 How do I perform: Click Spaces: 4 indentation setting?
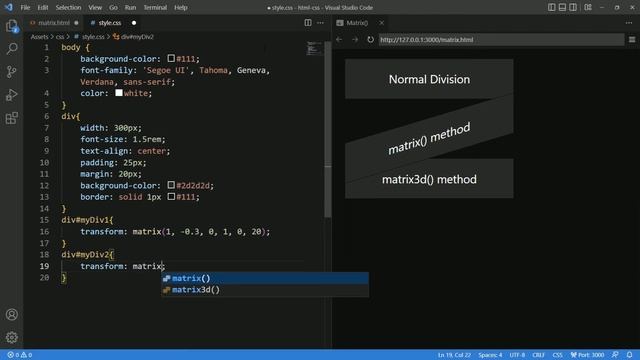490,355
